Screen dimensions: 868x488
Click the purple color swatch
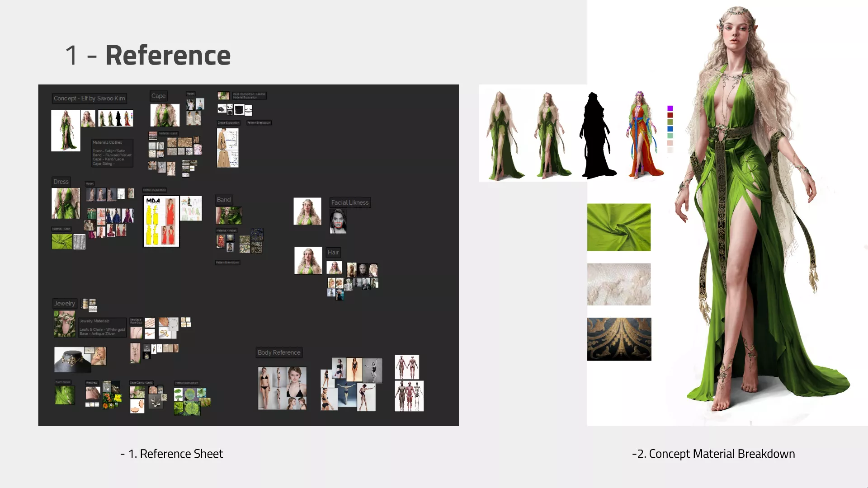[x=670, y=108]
